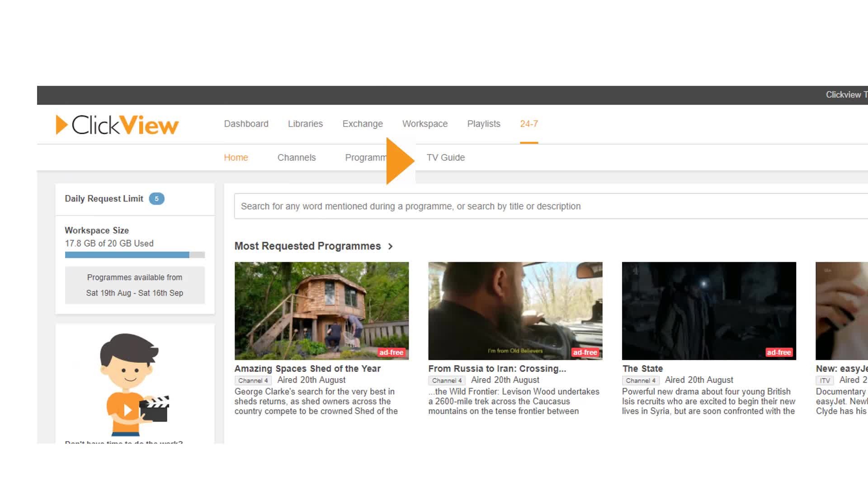This screenshot has height=488, width=868.
Task: Open the TV Guide sub-tab
Action: pyautogui.click(x=446, y=158)
